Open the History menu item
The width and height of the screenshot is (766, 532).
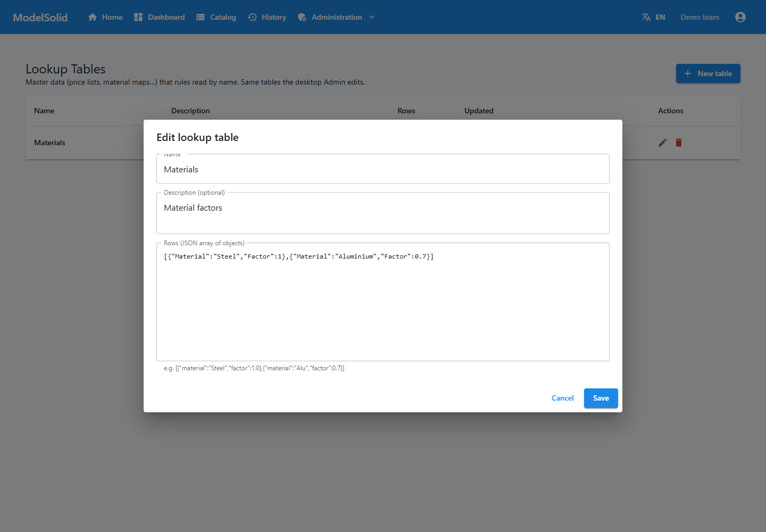coord(267,17)
